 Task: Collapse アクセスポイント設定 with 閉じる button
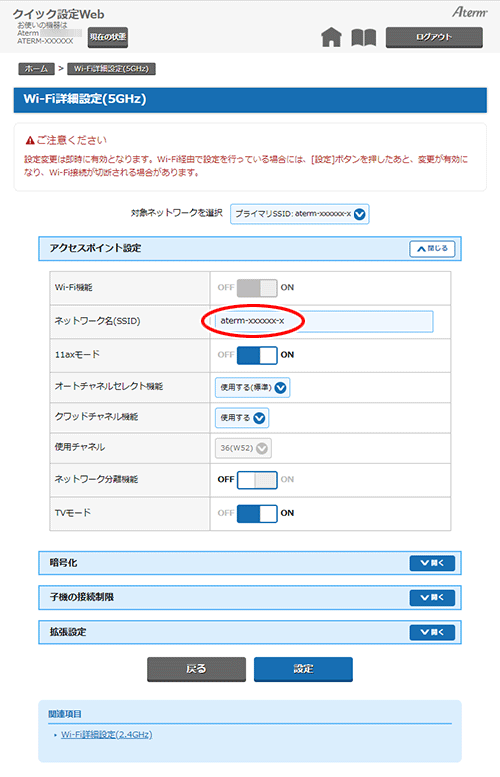point(432,249)
